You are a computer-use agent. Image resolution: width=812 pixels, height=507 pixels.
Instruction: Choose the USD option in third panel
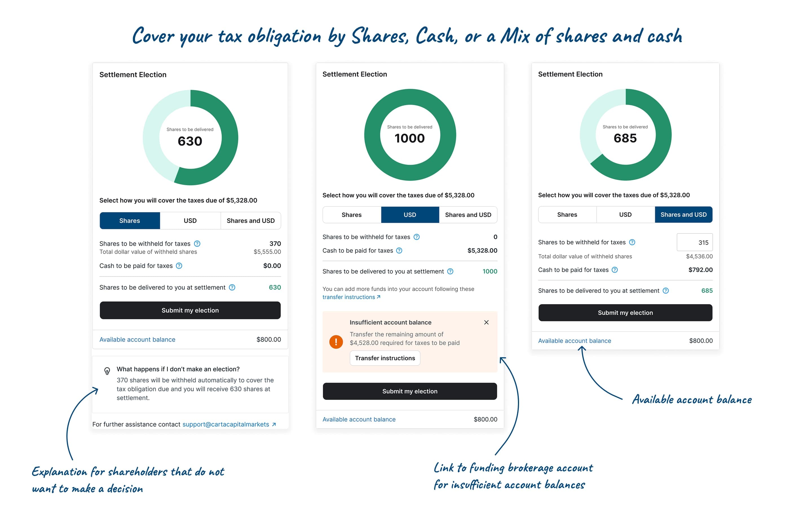pyautogui.click(x=625, y=215)
